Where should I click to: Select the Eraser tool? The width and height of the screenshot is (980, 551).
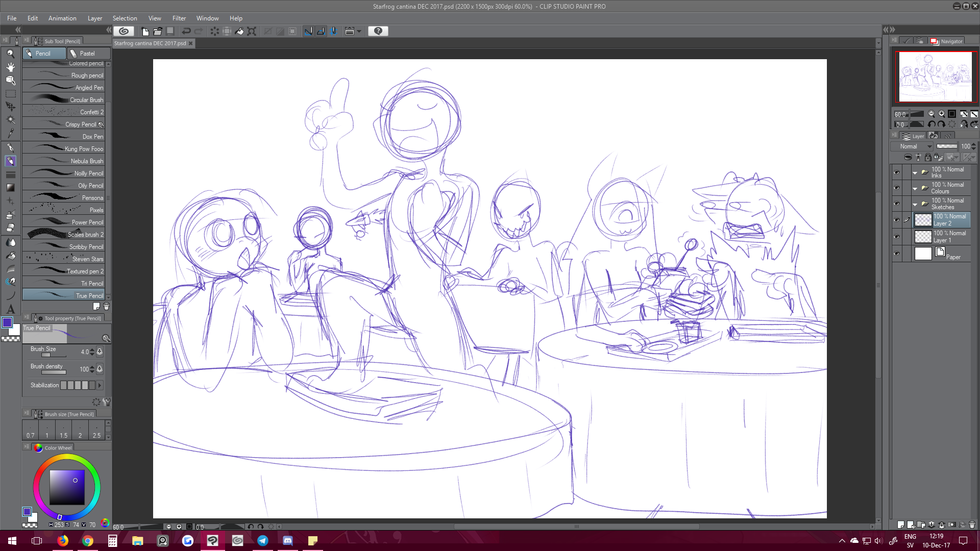point(10,228)
